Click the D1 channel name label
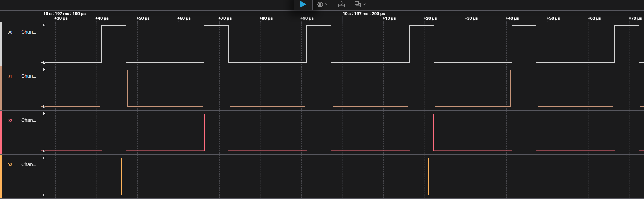The width and height of the screenshot is (644, 199). (x=28, y=76)
